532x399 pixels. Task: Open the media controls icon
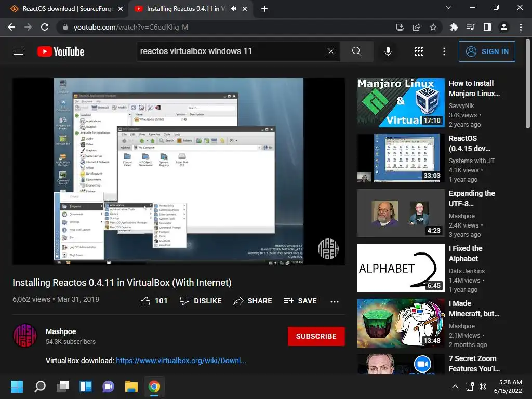pyautogui.click(x=470, y=27)
